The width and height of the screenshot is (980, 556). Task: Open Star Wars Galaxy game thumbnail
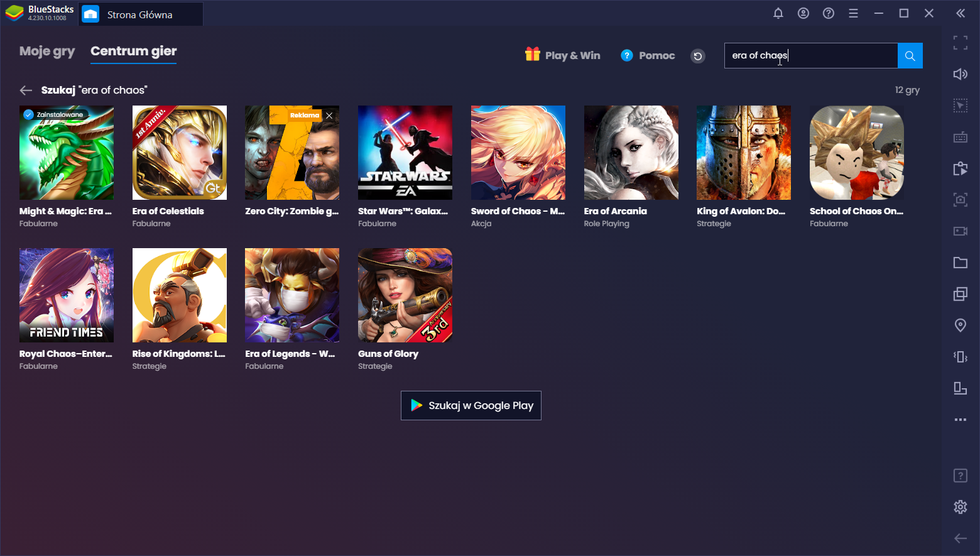[x=405, y=153]
